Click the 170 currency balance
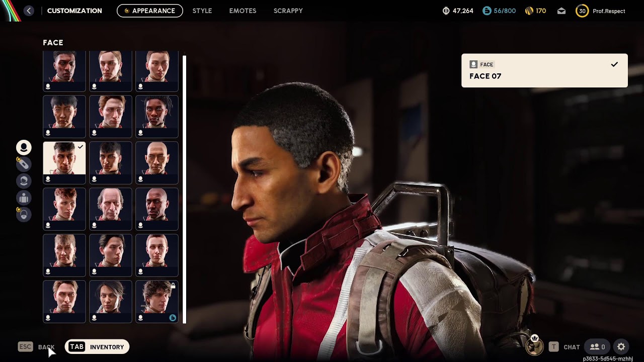644x362 pixels. [541, 11]
